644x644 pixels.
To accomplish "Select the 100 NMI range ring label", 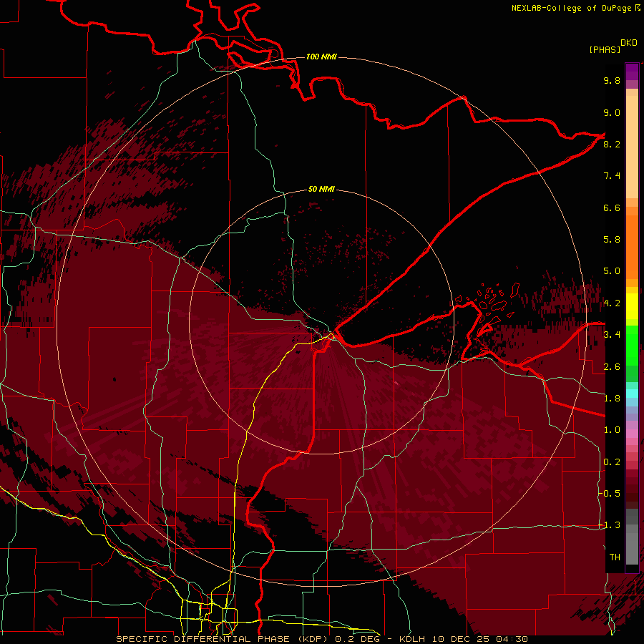I will (321, 57).
